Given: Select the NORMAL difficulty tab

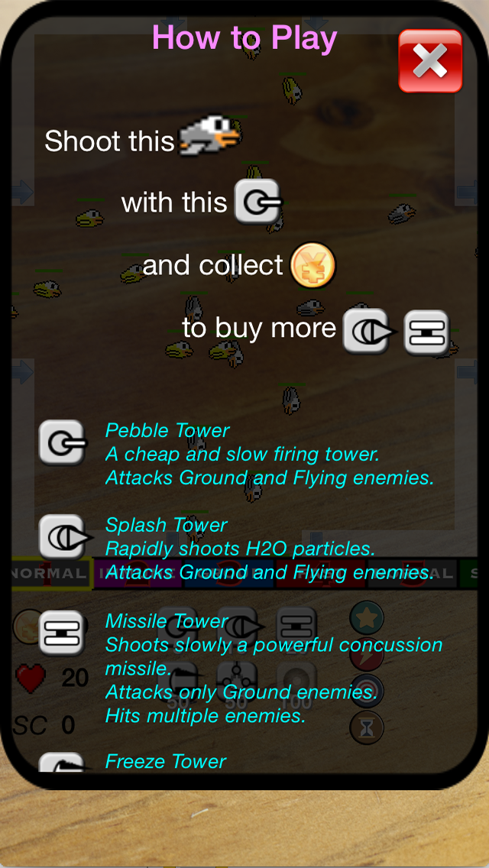Looking at the screenshot, I should click(51, 574).
